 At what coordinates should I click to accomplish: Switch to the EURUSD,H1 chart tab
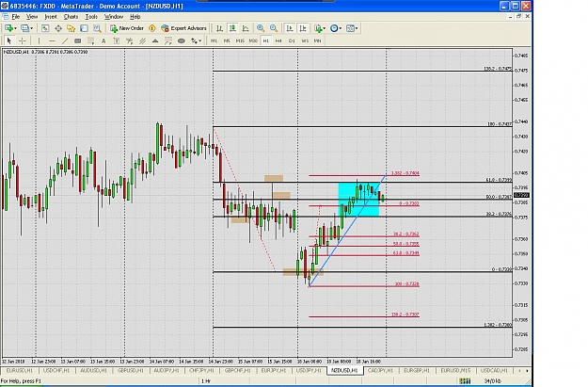(x=19, y=370)
